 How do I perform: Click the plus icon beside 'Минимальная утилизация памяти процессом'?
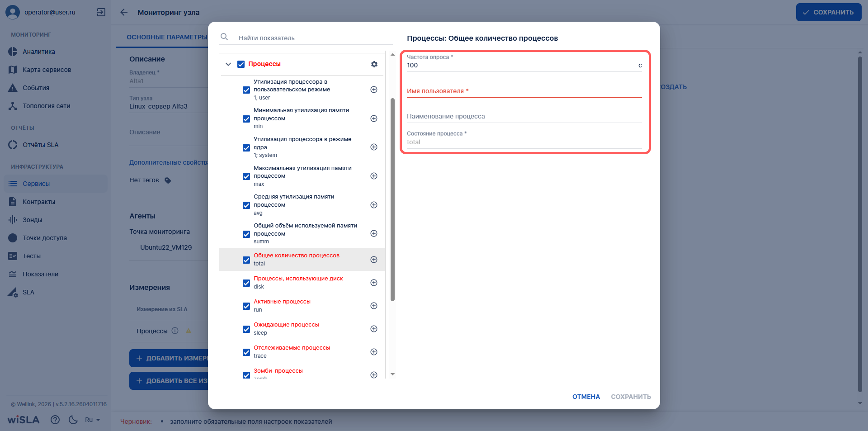(x=374, y=118)
